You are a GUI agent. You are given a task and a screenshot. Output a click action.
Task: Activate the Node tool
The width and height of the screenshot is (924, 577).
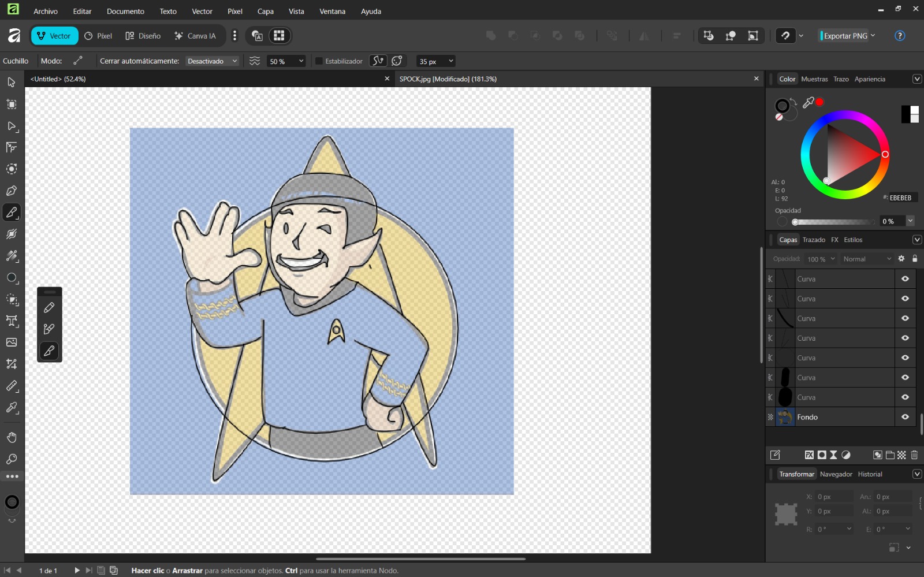10,126
